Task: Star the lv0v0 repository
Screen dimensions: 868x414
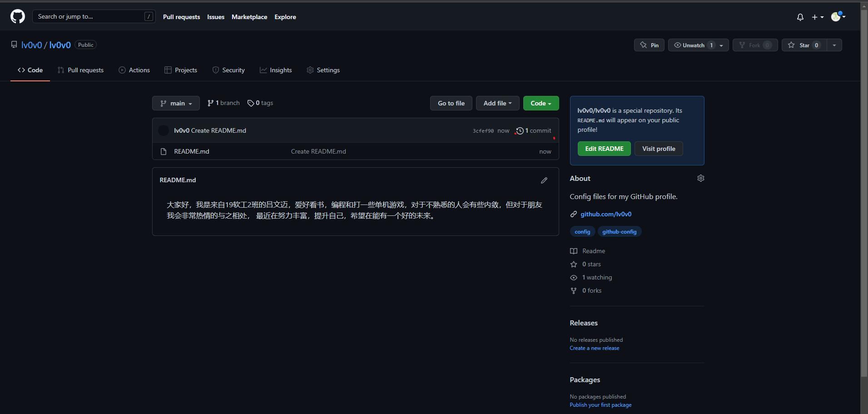Action: tap(804, 45)
